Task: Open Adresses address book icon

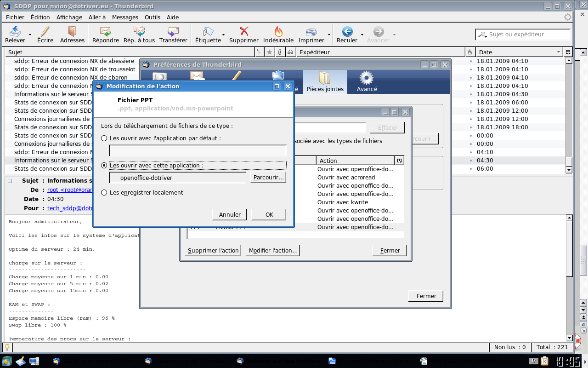Action: (x=72, y=32)
